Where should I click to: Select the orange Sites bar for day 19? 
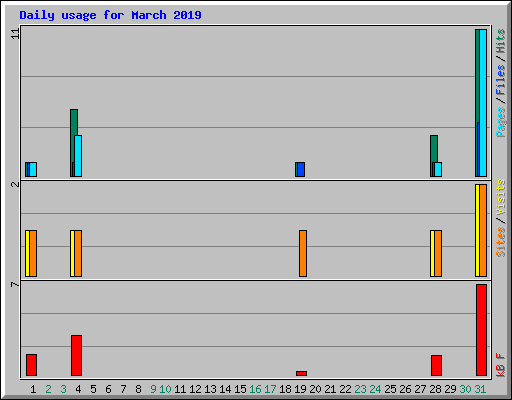click(x=303, y=253)
